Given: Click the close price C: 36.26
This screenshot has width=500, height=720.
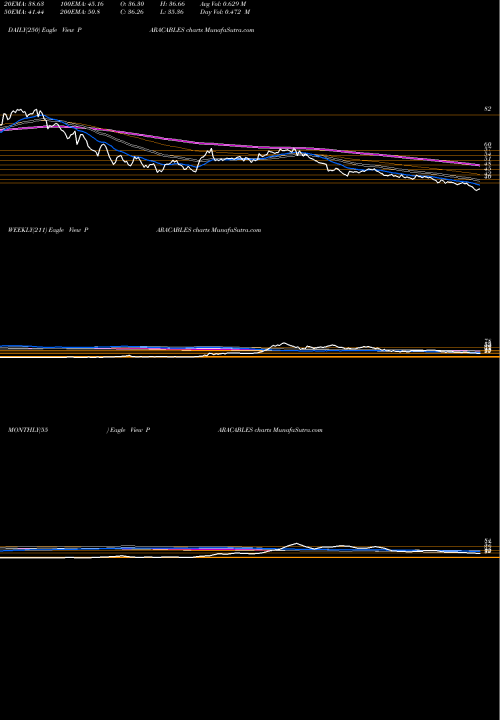Looking at the screenshot, I should click(x=132, y=12).
